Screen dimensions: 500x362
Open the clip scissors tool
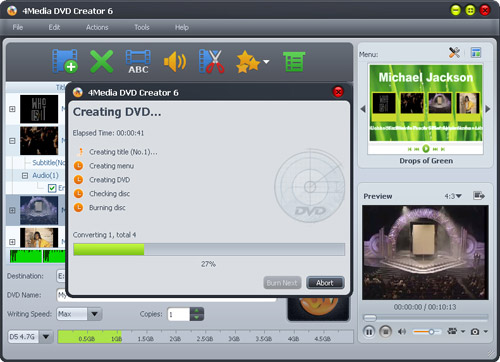211,61
